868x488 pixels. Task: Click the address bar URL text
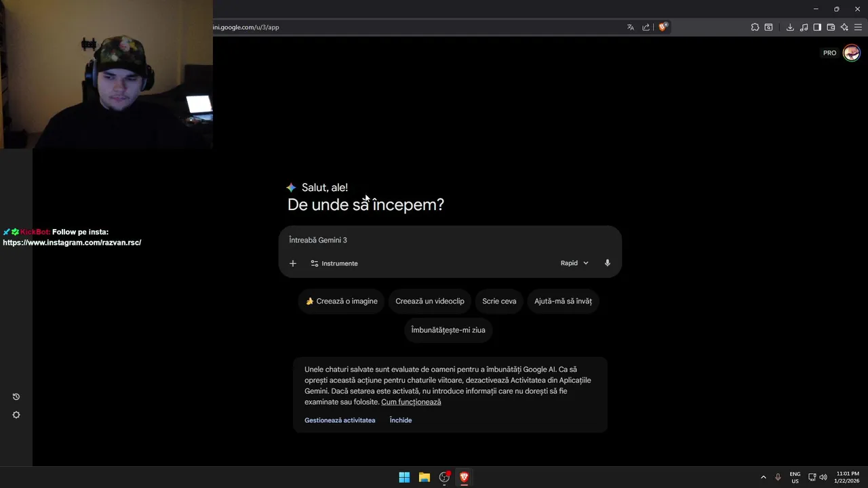pyautogui.click(x=245, y=27)
